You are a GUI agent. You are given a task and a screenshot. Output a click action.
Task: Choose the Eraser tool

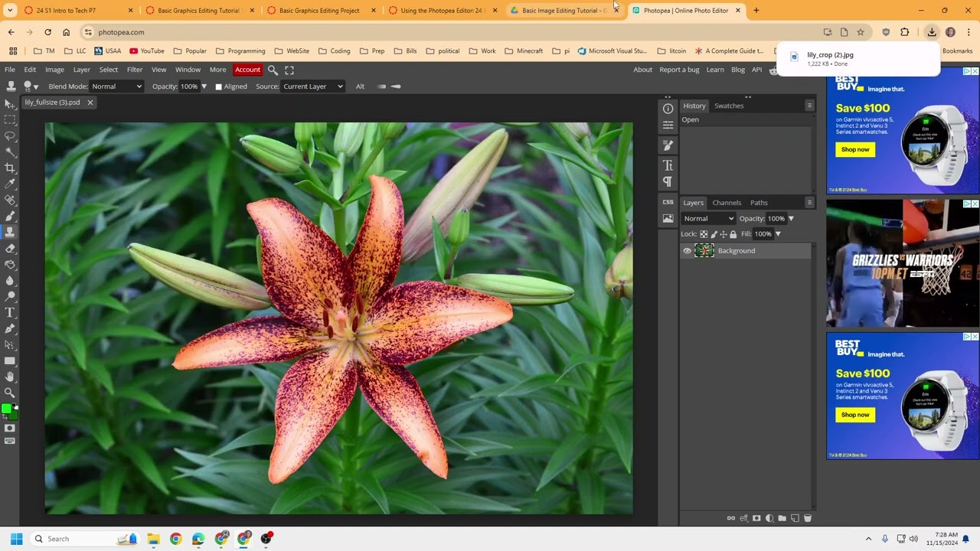click(10, 248)
